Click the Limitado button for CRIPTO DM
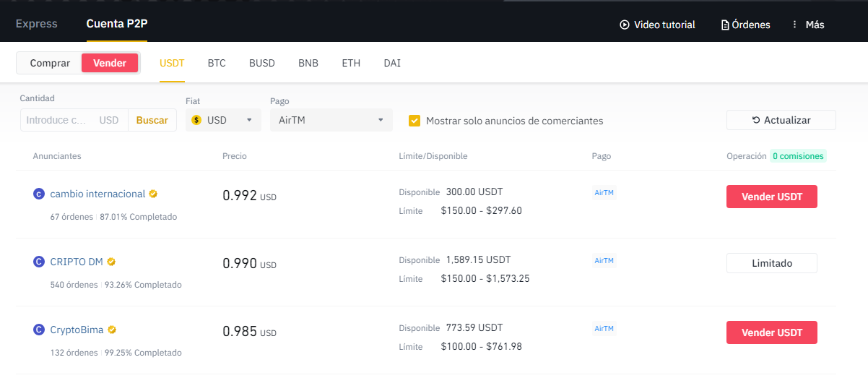This screenshot has width=868, height=378. (772, 263)
